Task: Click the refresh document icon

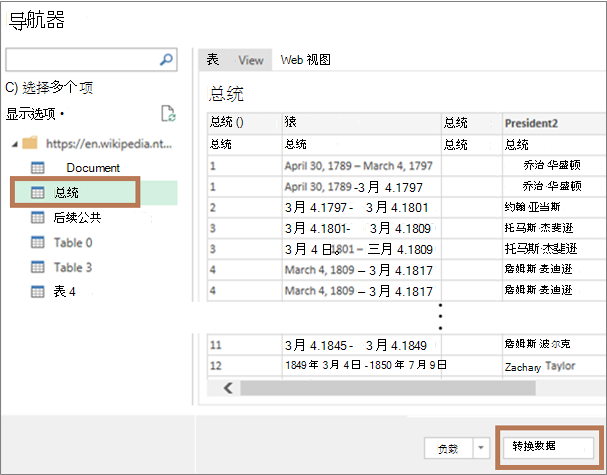Action: (x=168, y=113)
